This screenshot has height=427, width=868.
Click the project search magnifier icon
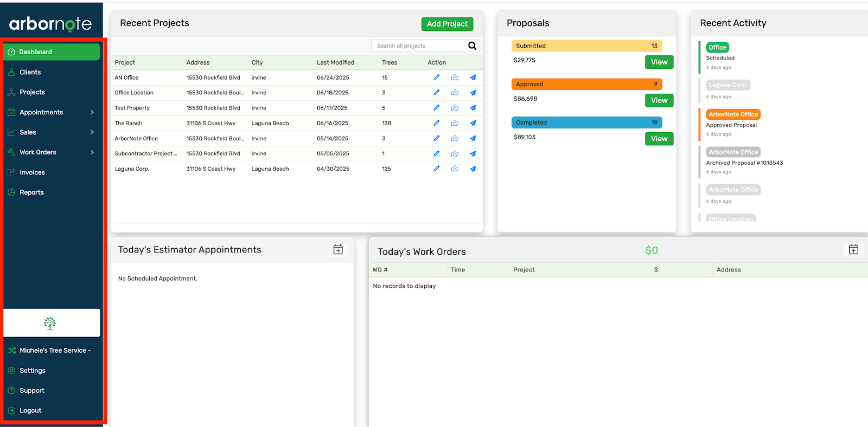click(x=472, y=46)
